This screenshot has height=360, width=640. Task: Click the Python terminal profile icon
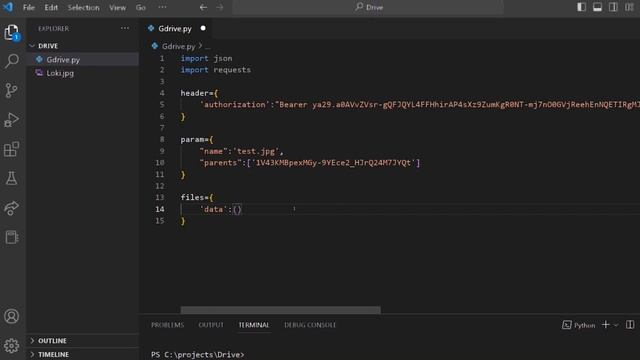click(x=567, y=325)
